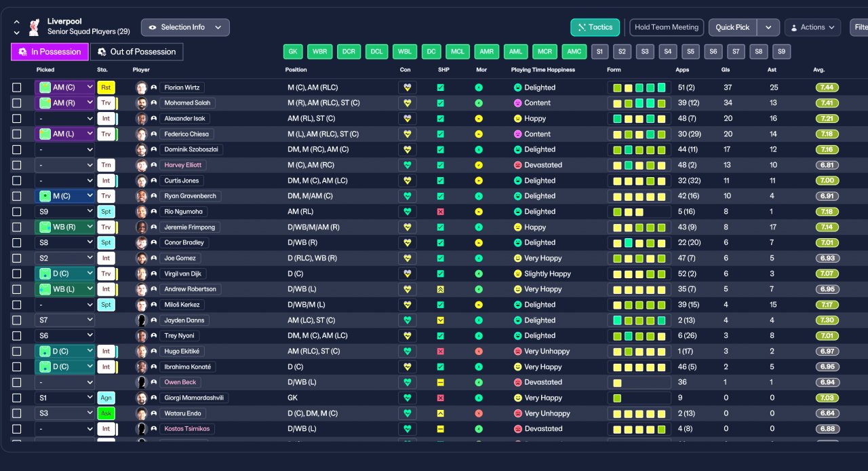This screenshot has width=868, height=471.
Task: Click Curtis Jones's yellow morale icon
Action: [x=479, y=181]
